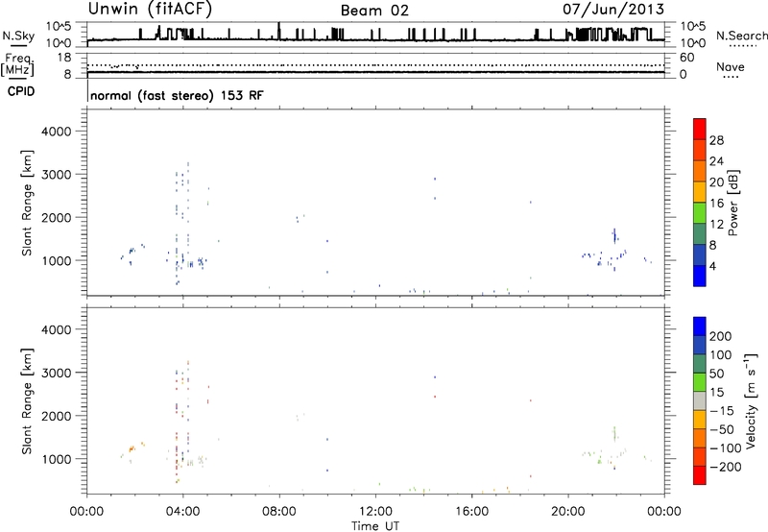Click the "08:00" time tick label

coord(279,512)
